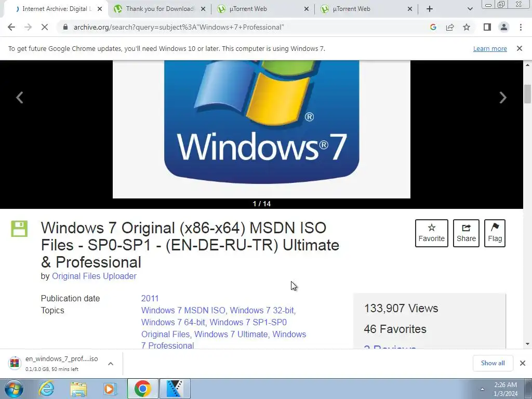Open Windows 7 Ultimate topic link
This screenshot has height=399, width=532.
coord(231,334)
